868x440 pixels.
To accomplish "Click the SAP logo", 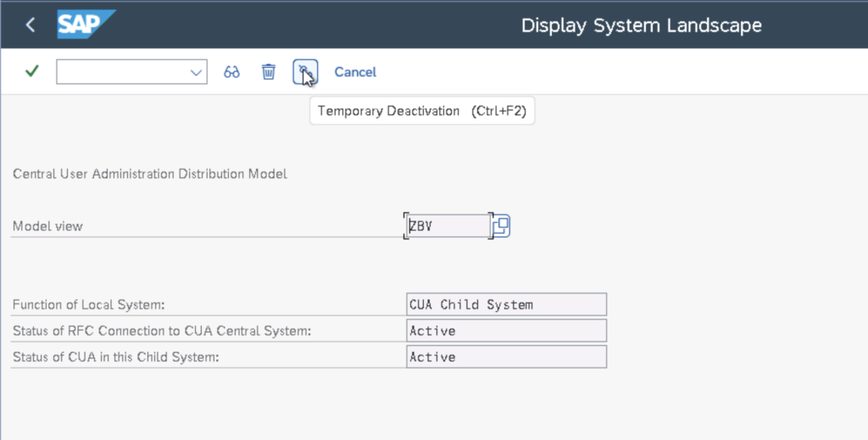I will 86,25.
